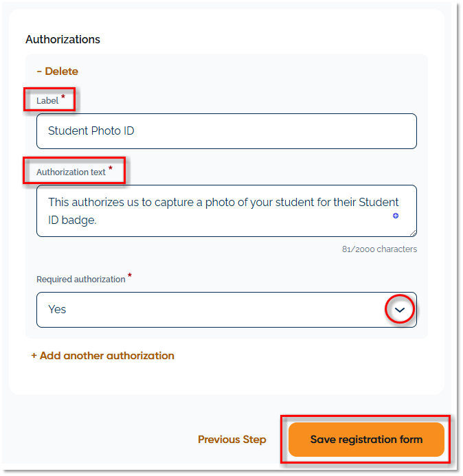Click the red asterisk beside Authorization text
463x476 pixels.
(111, 169)
